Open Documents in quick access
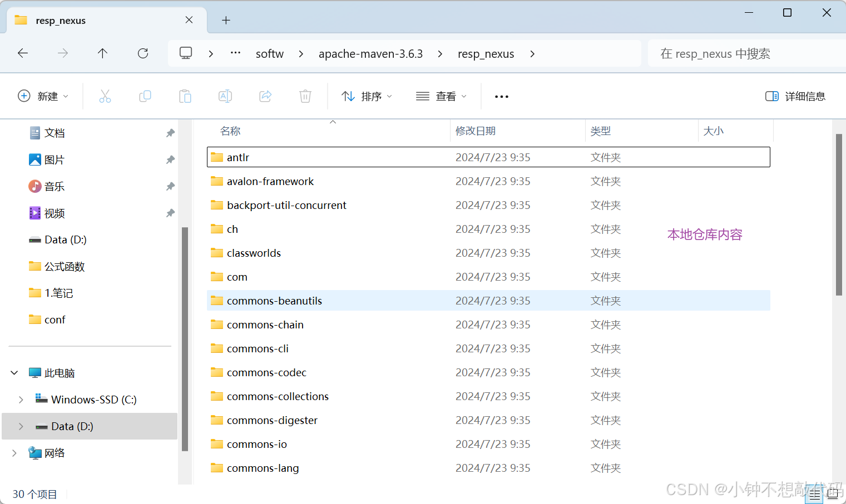The width and height of the screenshot is (846, 504). coord(55,133)
